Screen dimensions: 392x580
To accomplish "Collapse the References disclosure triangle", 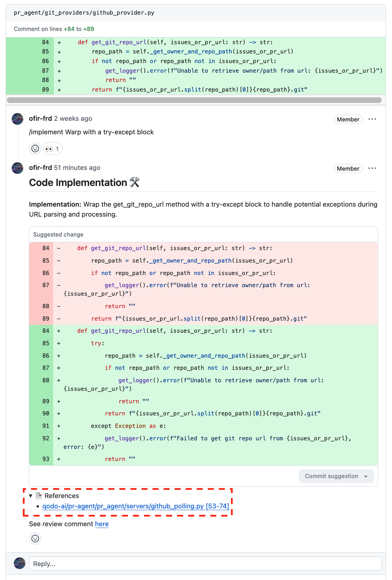I will pyautogui.click(x=31, y=496).
